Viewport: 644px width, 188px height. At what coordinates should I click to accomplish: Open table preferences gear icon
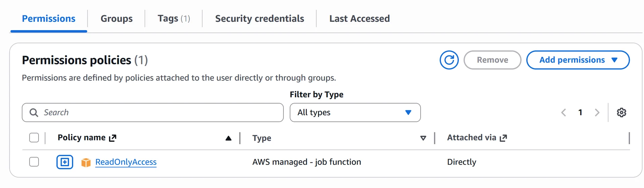(x=622, y=113)
